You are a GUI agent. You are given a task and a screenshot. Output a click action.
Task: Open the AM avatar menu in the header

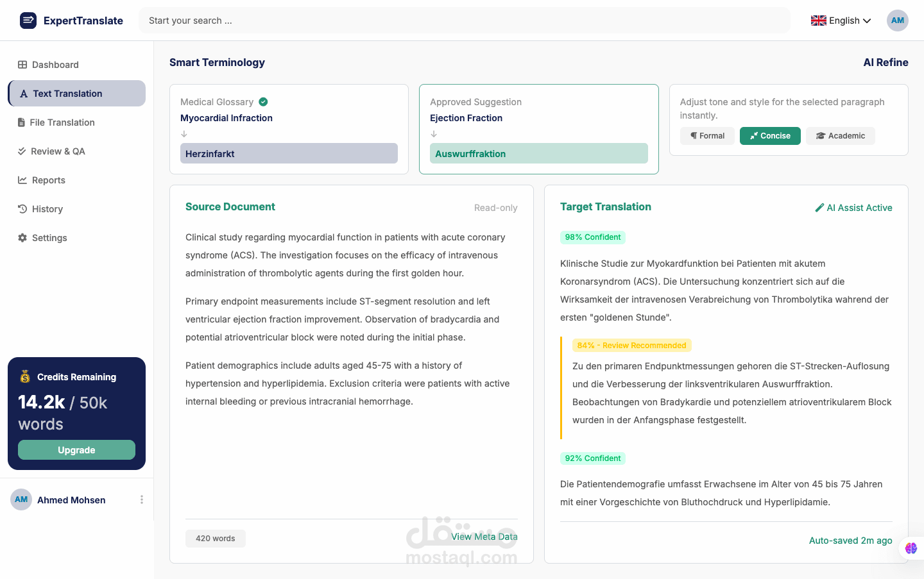coord(898,21)
